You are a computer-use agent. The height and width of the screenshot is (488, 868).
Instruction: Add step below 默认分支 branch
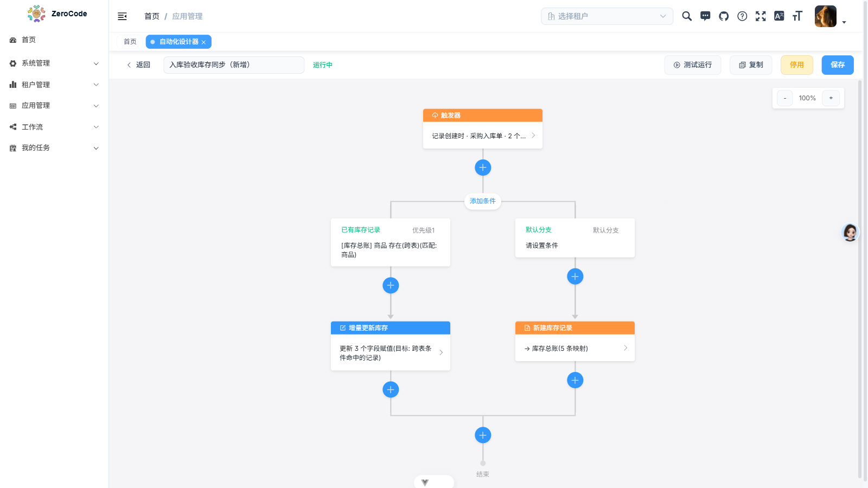575,277
